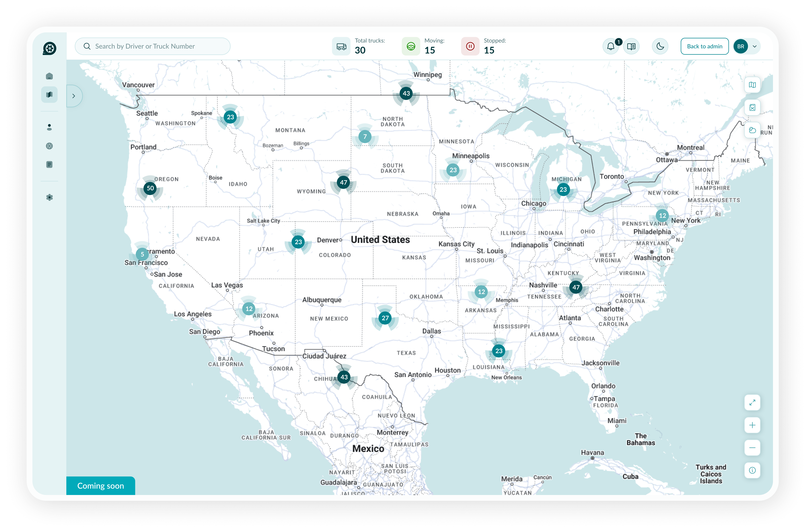
Task: Open the user menu dropdown arrow
Action: [754, 47]
